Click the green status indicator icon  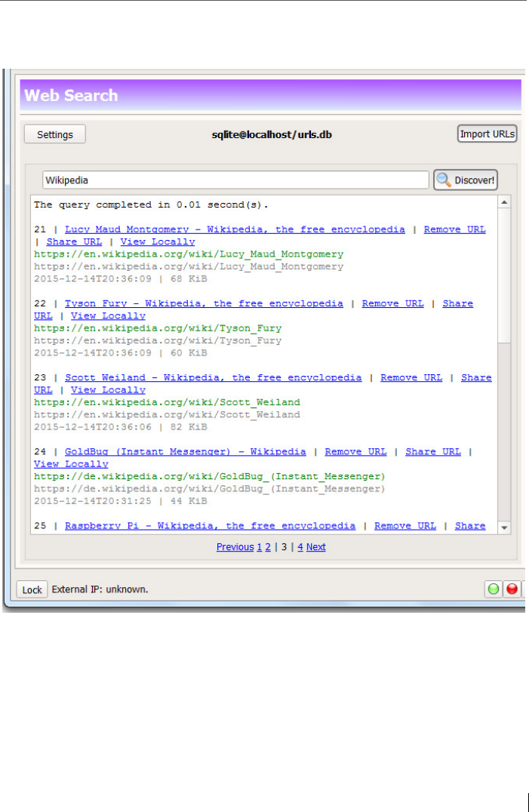tap(494, 589)
